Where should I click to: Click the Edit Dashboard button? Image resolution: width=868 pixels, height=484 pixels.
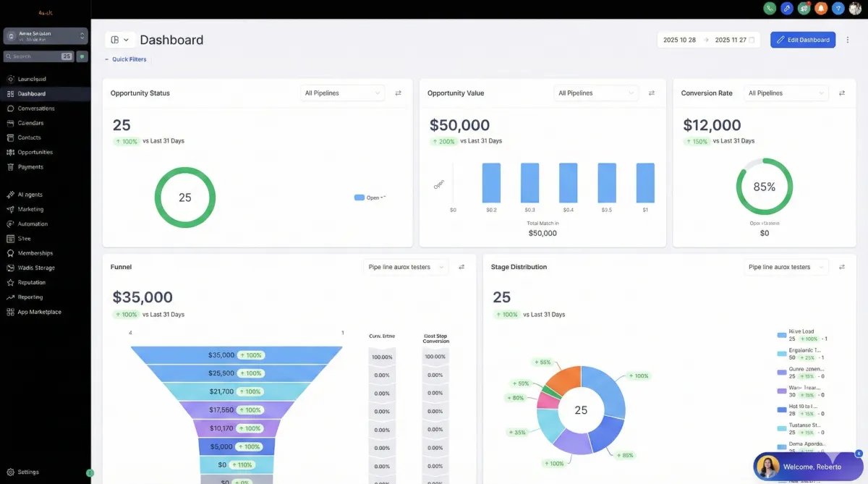(x=803, y=40)
